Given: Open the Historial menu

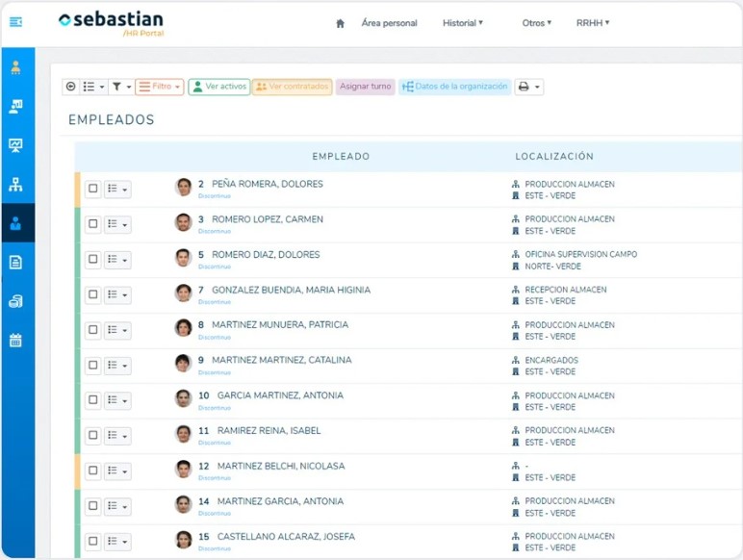Looking at the screenshot, I should (463, 23).
